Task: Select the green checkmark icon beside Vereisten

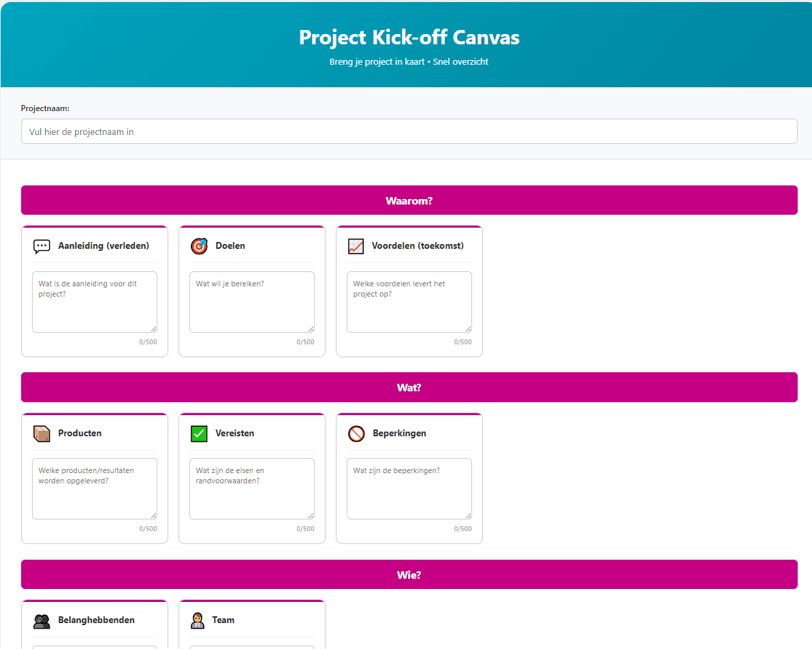Action: pyautogui.click(x=199, y=433)
